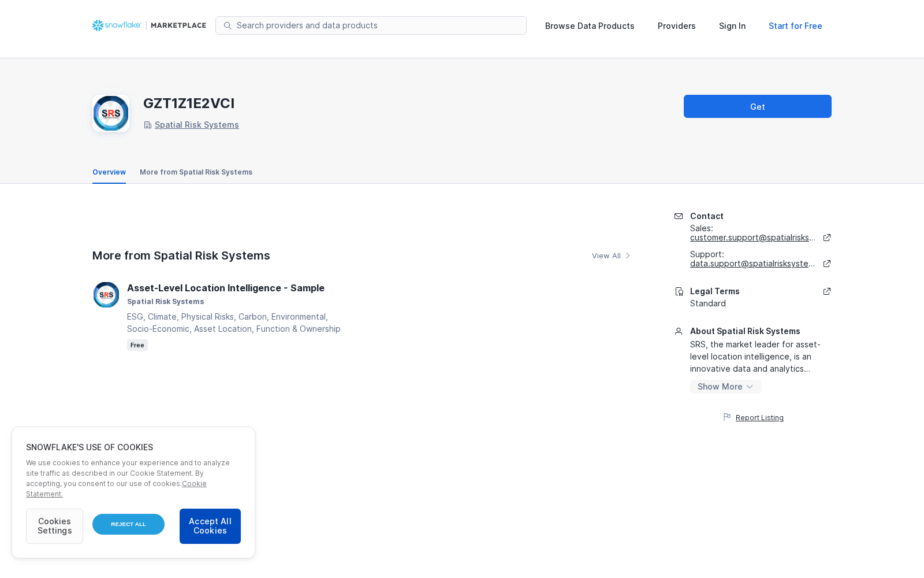
Task: Click the View All chevron arrow
Action: [628, 255]
